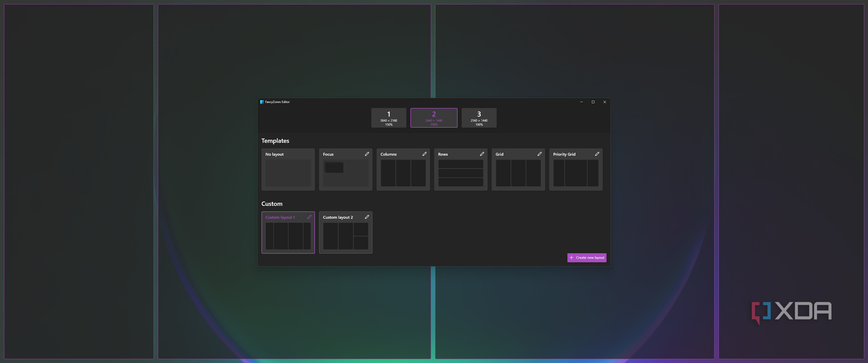Open the pencil editor for Columns template
868x363 pixels.
point(424,154)
